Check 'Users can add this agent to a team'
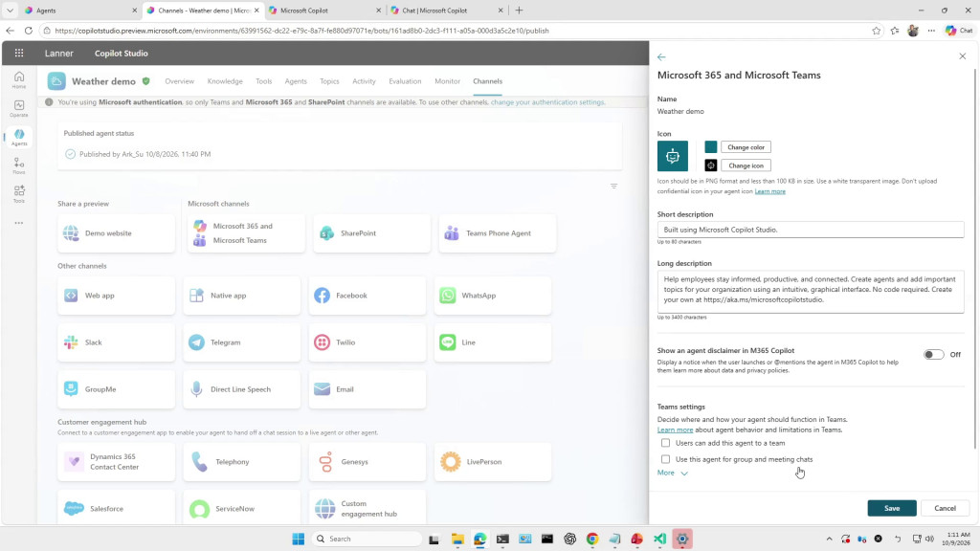This screenshot has width=980, height=551. tap(666, 443)
